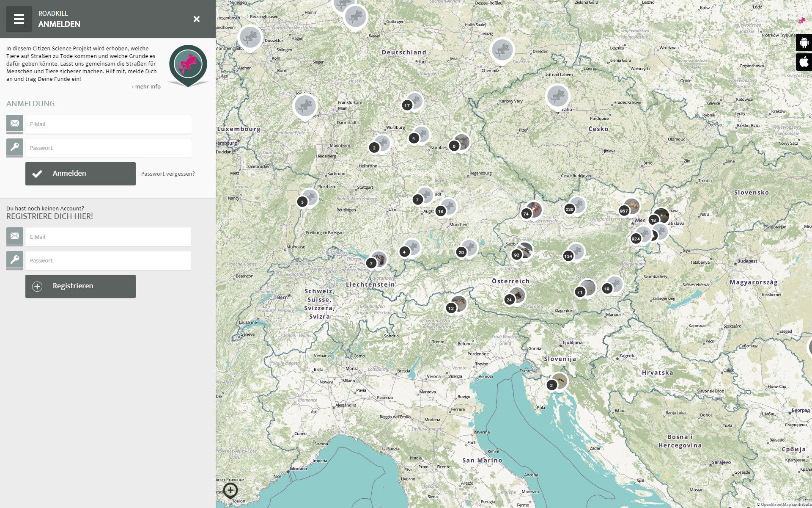Click the pink frog logo marker

click(x=188, y=64)
